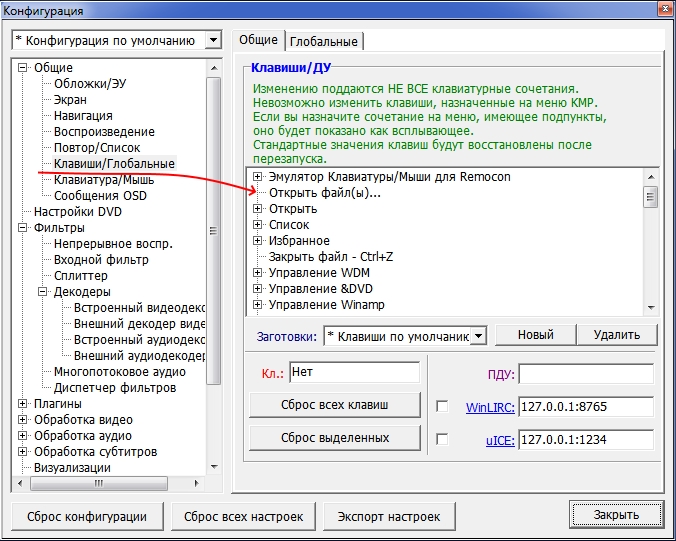Viewport: 676px width, 541px height.
Task: Open the Заготовки presets dropdown
Action: [478, 336]
